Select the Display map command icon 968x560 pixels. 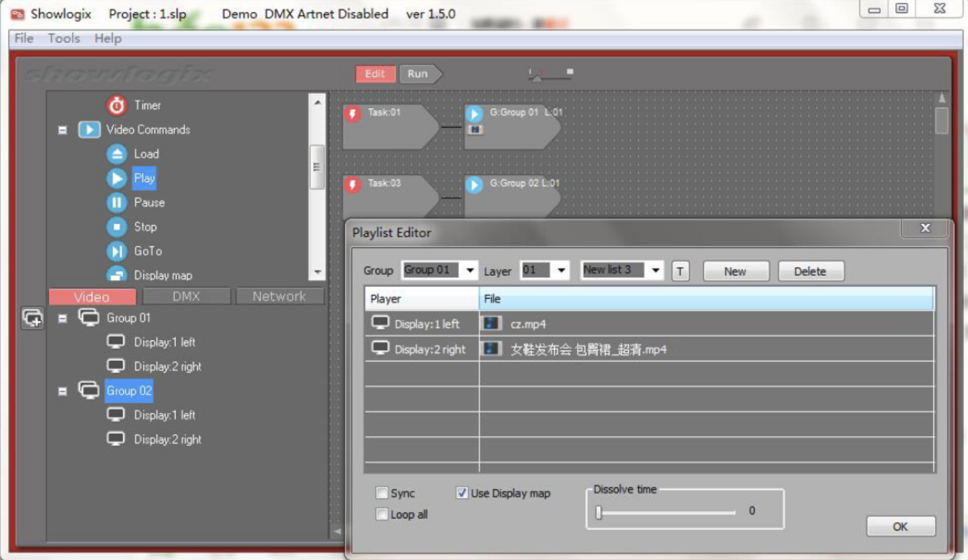[117, 275]
